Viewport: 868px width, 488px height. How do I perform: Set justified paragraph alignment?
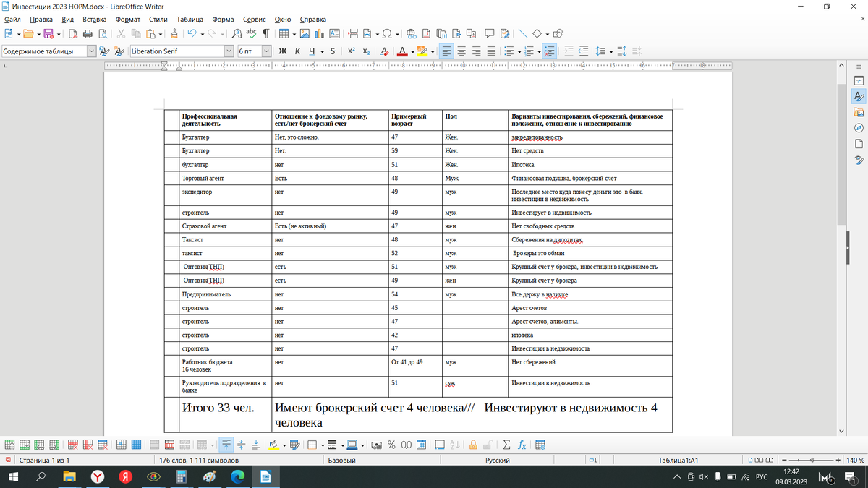tap(491, 51)
